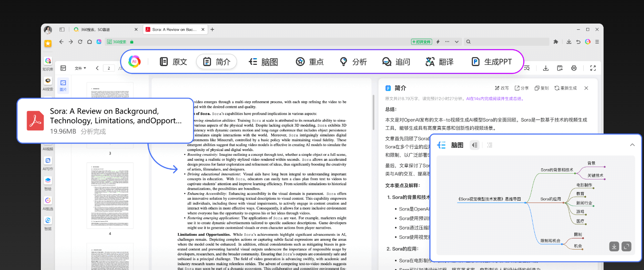Reload the current page
The height and width of the screenshot is (270, 644).
pos(80,42)
